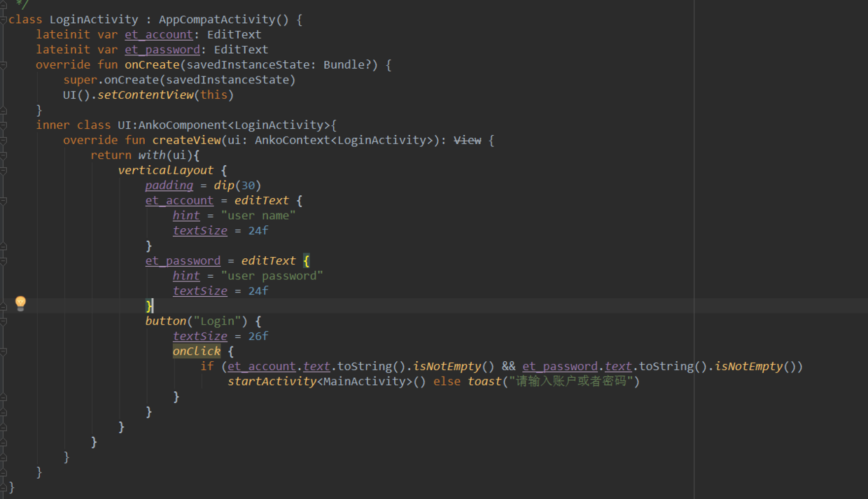Collapse the class LoginActivity fold marker

coord(3,20)
